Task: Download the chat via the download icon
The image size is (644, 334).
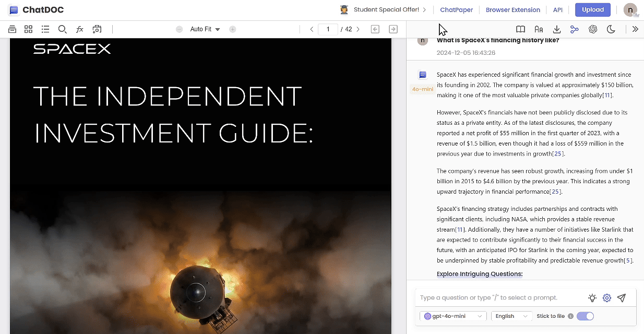Action: pyautogui.click(x=557, y=29)
